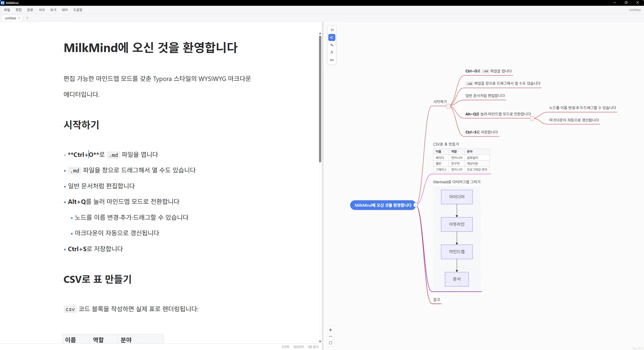Select the highlighted right-branching layout icon
The image size is (644, 350).
coord(332,38)
